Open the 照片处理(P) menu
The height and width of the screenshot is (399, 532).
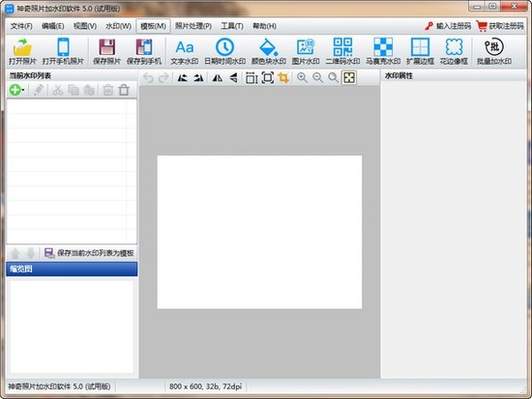click(193, 26)
